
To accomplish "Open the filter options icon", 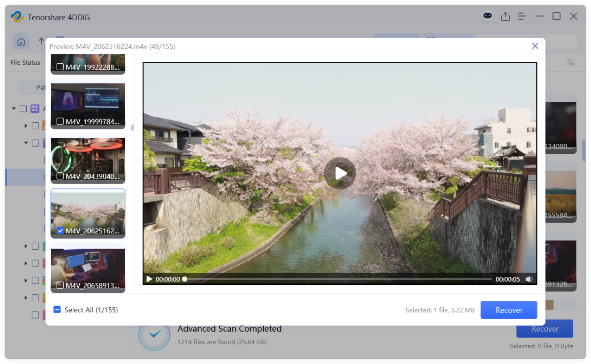I will (x=570, y=62).
